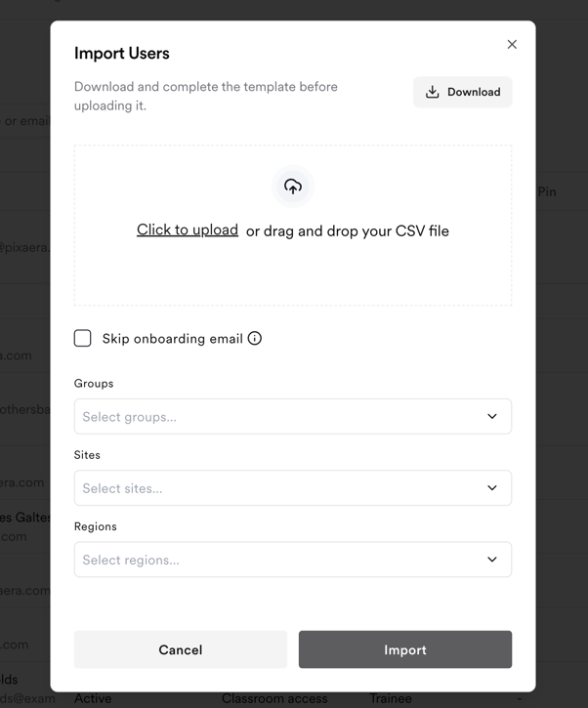Click the cloud upload icon

(293, 187)
